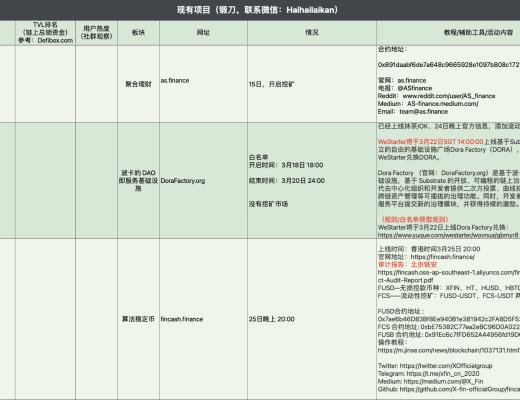Click the 结束时间: 3月20日 24:00 line
This screenshot has width=520, height=400.
click(287, 181)
